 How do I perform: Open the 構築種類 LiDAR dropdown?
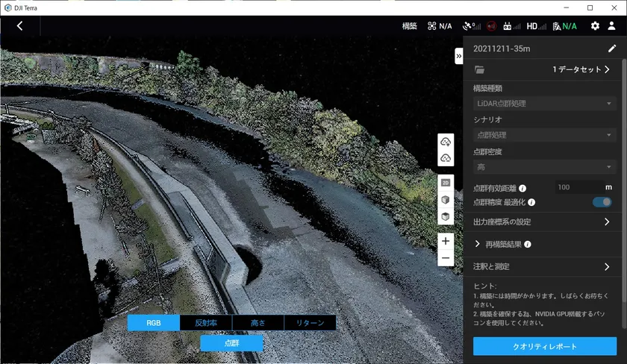coord(543,103)
